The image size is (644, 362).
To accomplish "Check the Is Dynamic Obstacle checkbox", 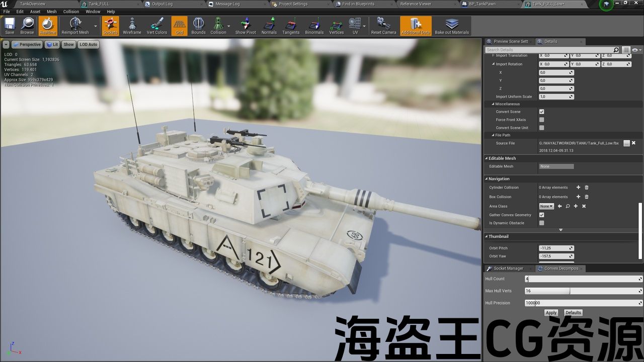I will pyautogui.click(x=542, y=223).
